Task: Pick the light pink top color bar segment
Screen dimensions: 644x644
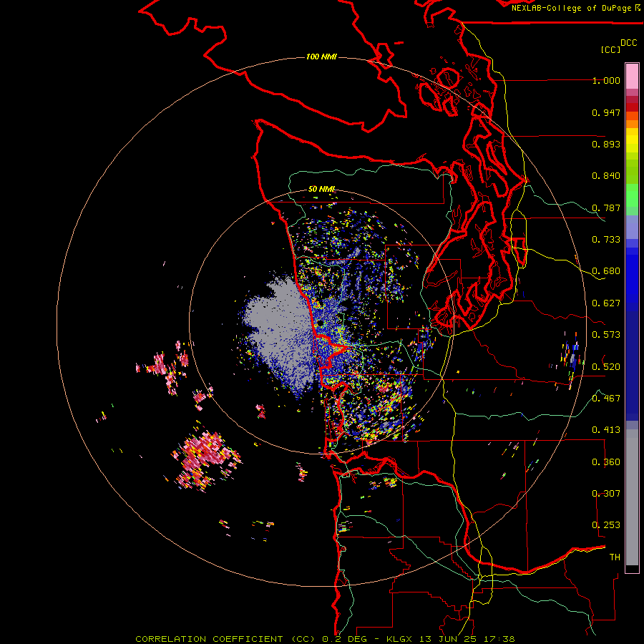Action: tap(632, 76)
